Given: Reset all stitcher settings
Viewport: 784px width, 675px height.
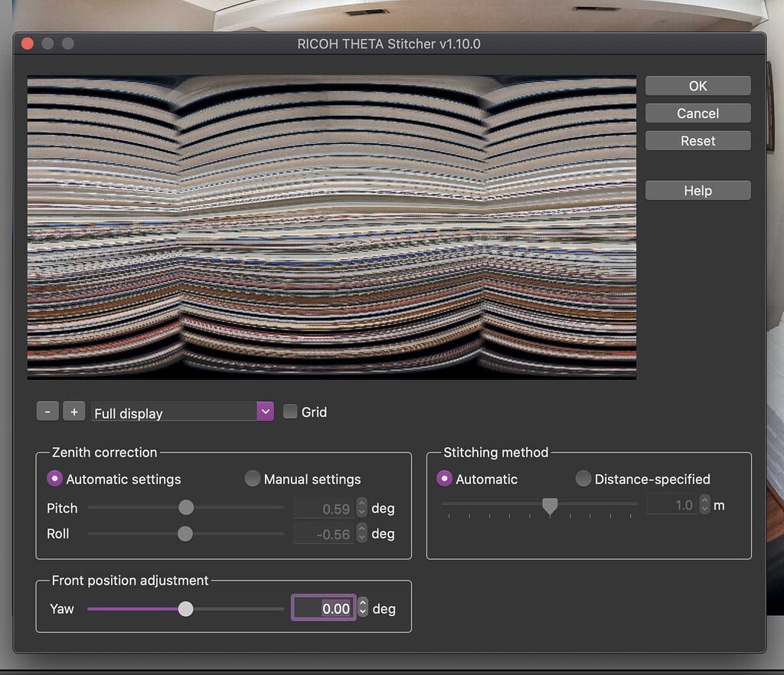Looking at the screenshot, I should (697, 141).
